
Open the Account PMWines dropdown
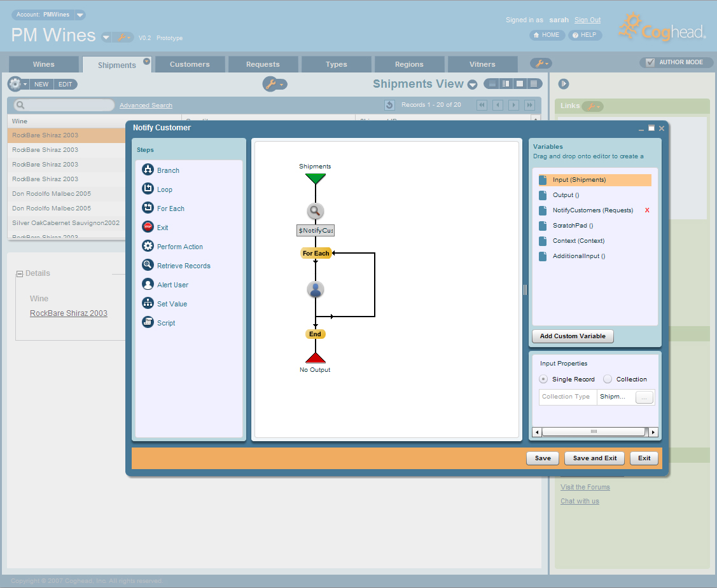(x=80, y=15)
